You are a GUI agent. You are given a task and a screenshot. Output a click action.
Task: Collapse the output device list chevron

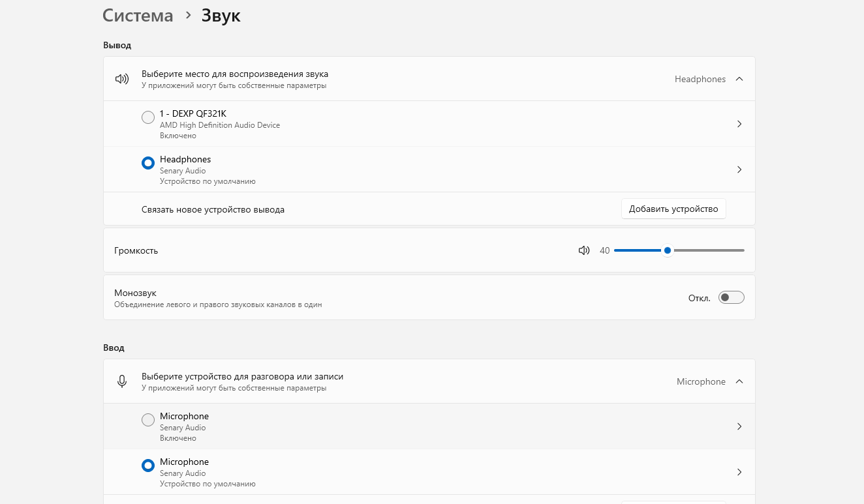pyautogui.click(x=739, y=79)
